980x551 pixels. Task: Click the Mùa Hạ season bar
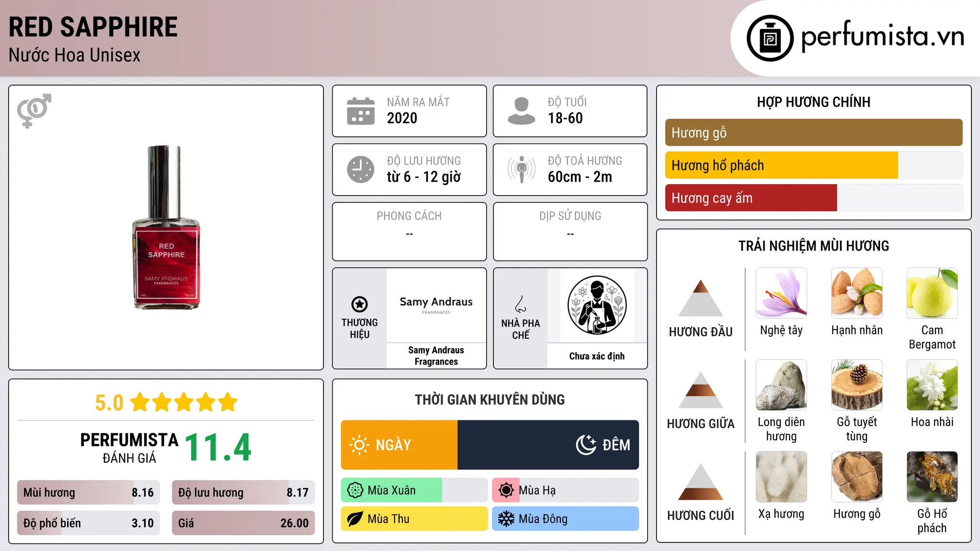coord(566,490)
